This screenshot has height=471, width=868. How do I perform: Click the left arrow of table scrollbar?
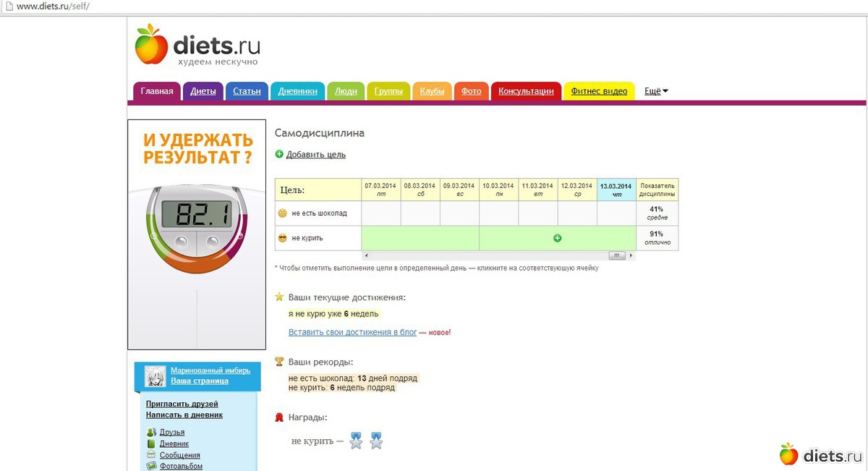365,256
